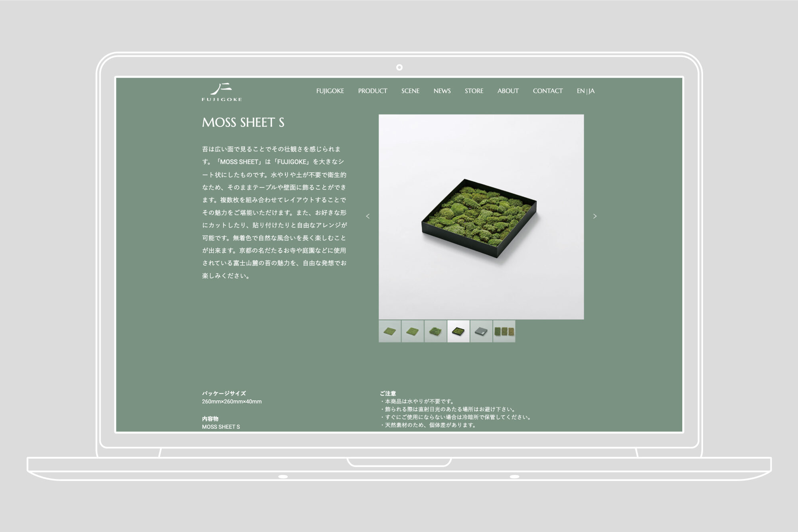
Task: Open the SCENE navigation link
Action: (x=410, y=91)
